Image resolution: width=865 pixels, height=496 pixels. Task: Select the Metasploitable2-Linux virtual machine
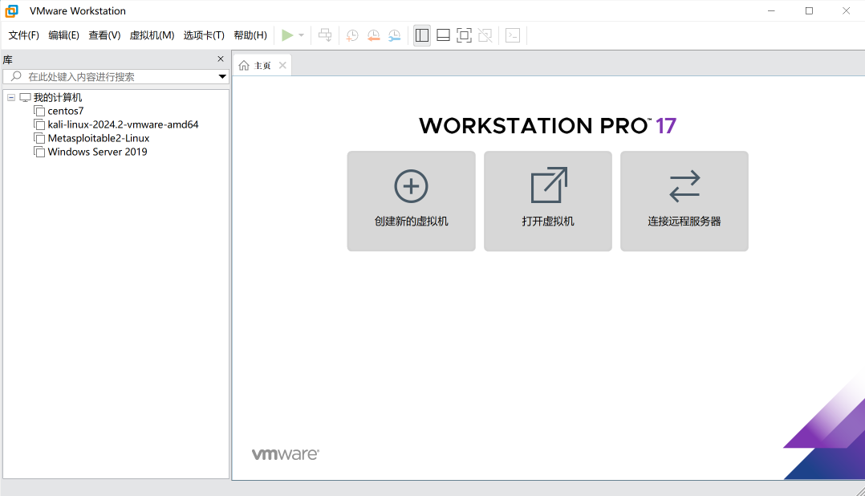pyautogui.click(x=98, y=138)
